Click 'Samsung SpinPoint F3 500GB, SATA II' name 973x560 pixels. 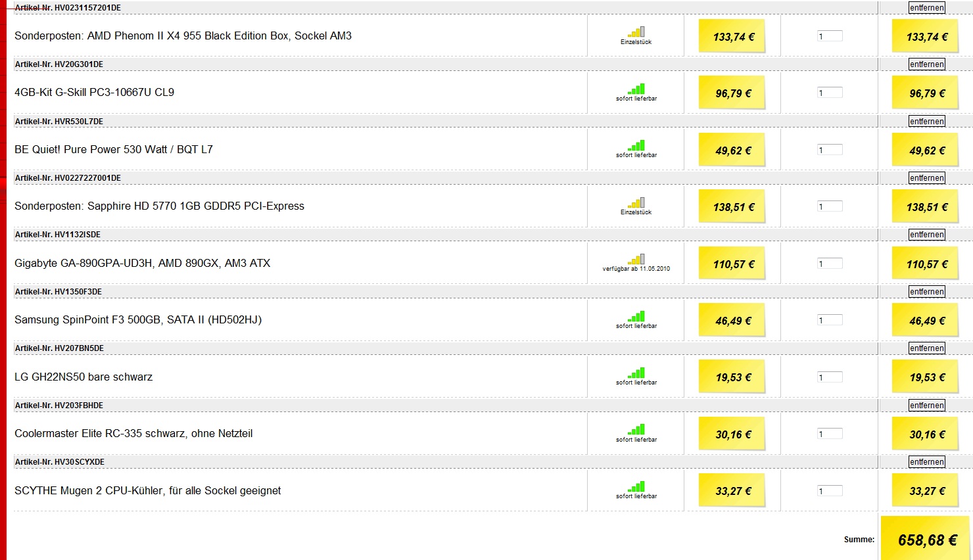(x=138, y=320)
